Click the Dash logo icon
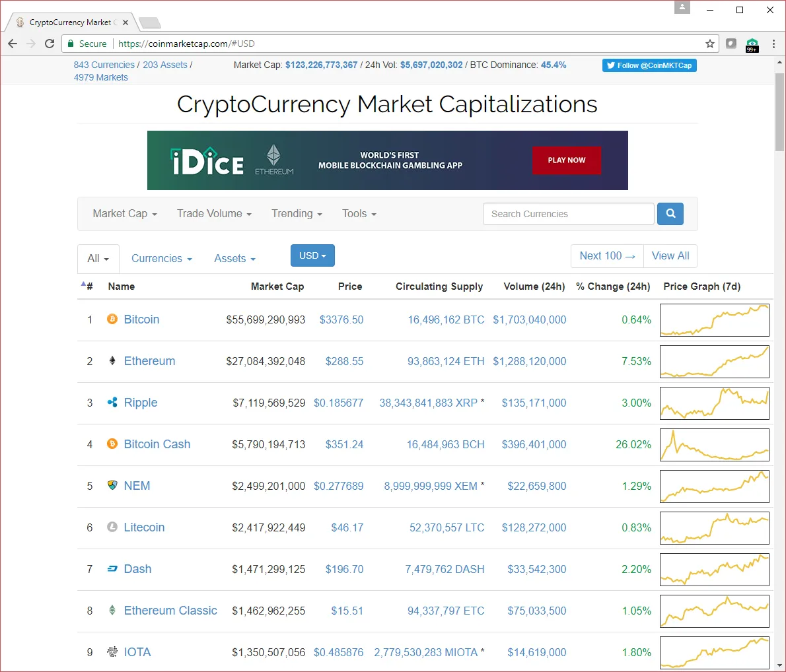786x672 pixels. tap(112, 568)
